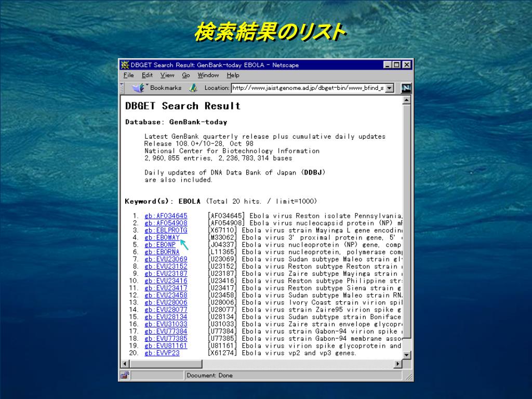The height and width of the screenshot is (399, 532).
Task: Maximize the Netscape window
Action: click(396, 64)
